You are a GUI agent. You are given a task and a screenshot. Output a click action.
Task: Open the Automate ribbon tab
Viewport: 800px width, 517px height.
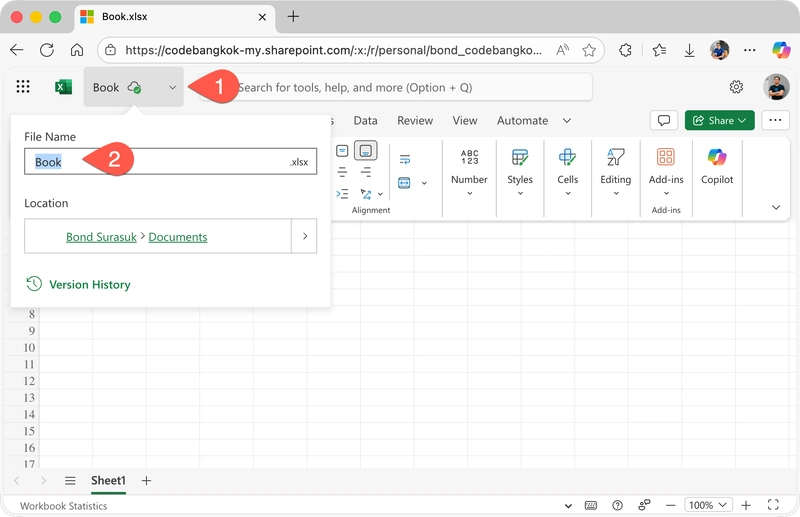click(522, 120)
